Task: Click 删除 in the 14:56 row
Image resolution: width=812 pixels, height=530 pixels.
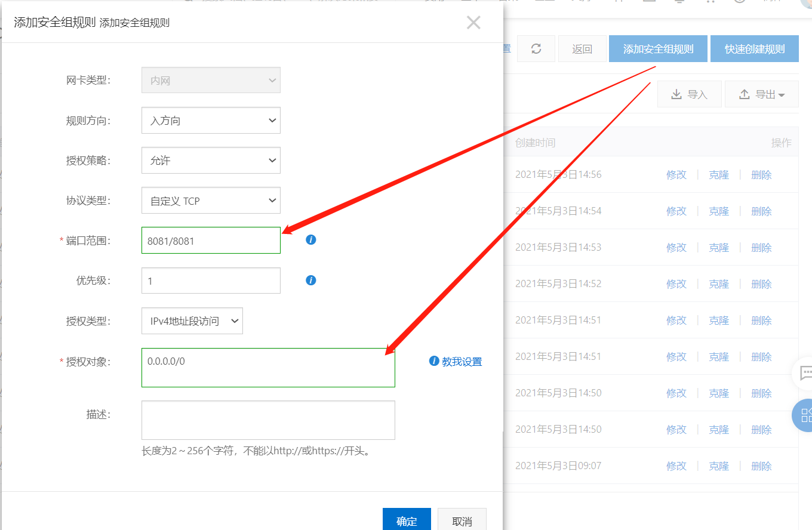Action: (x=761, y=175)
